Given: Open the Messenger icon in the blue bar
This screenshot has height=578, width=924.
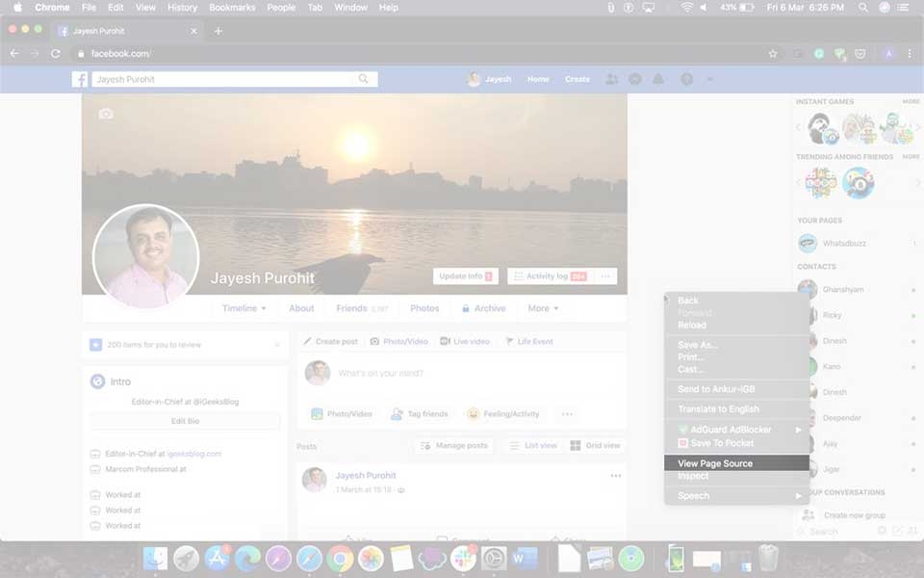Looking at the screenshot, I should [x=634, y=79].
